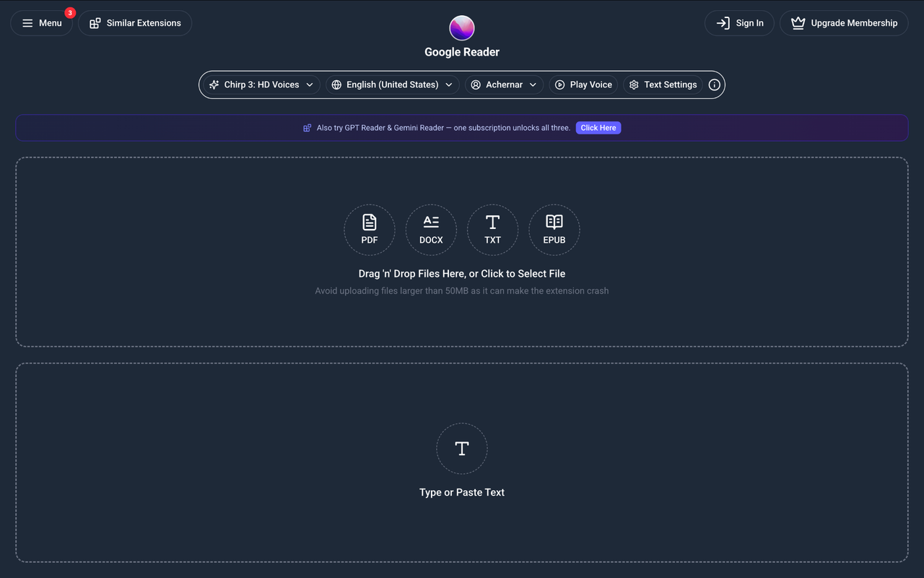Click the purple Click Here button
Viewport: 924px width, 578px height.
click(598, 128)
